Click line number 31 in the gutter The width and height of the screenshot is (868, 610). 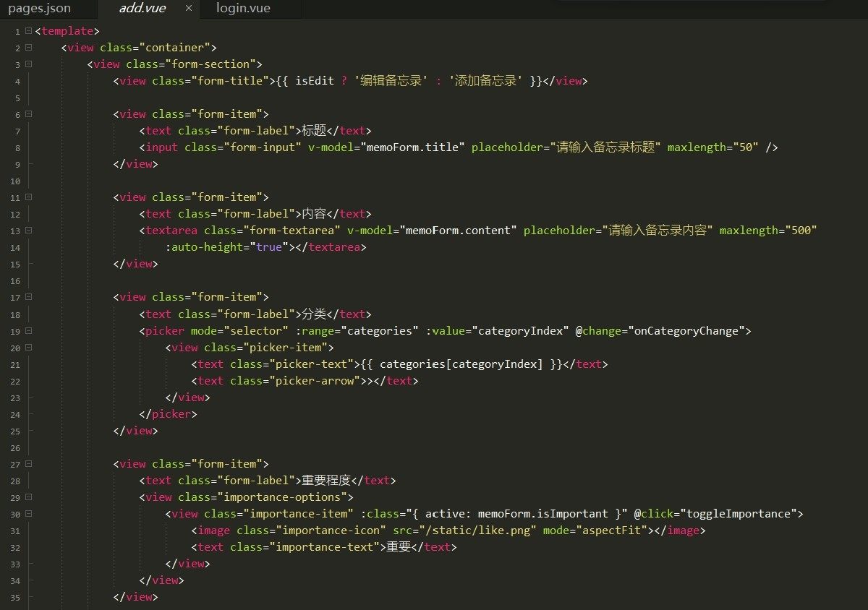point(15,530)
